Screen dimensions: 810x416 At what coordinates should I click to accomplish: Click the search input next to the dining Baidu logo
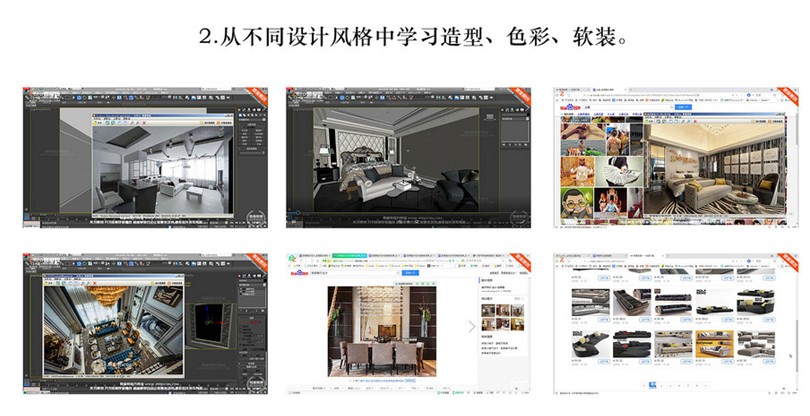(x=354, y=272)
